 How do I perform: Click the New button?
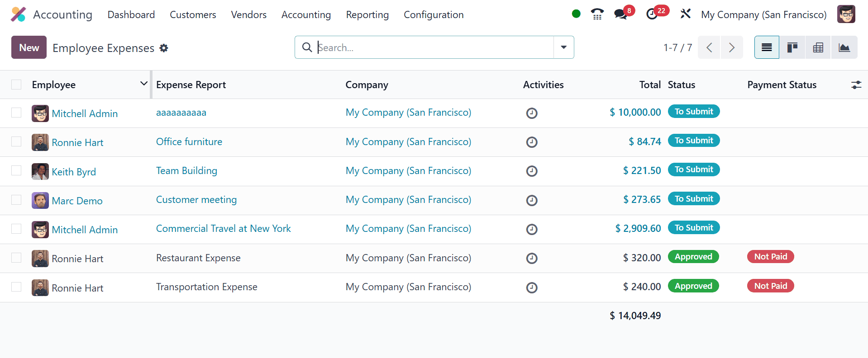[x=29, y=47]
